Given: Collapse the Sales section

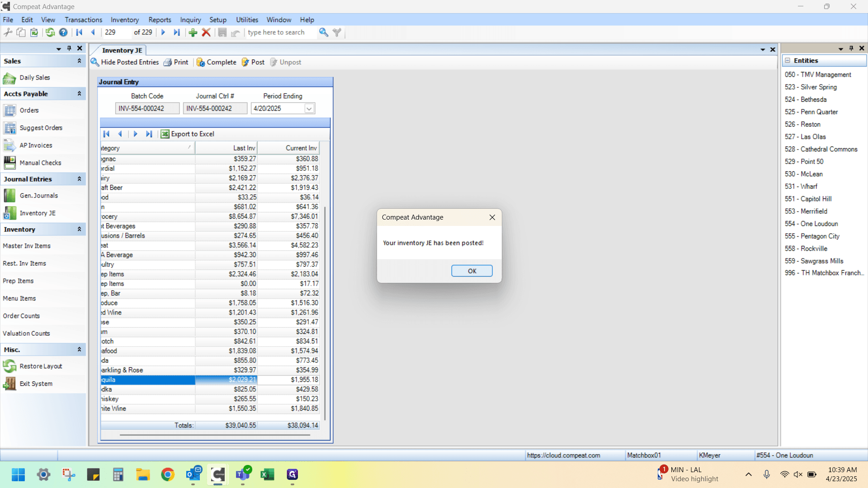Looking at the screenshot, I should coord(79,61).
